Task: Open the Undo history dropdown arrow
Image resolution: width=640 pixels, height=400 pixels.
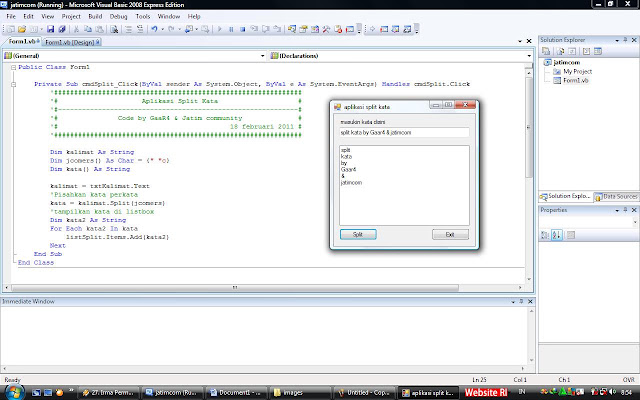Action: point(162,29)
